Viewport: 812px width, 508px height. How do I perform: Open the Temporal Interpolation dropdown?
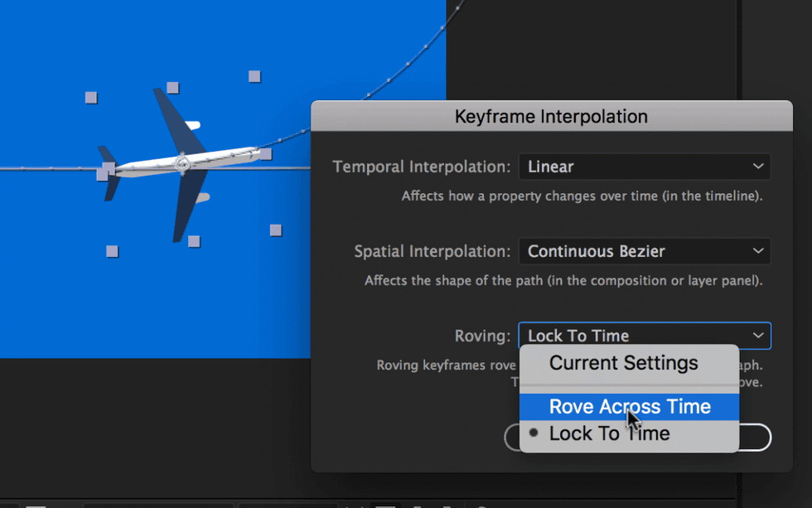pos(645,167)
